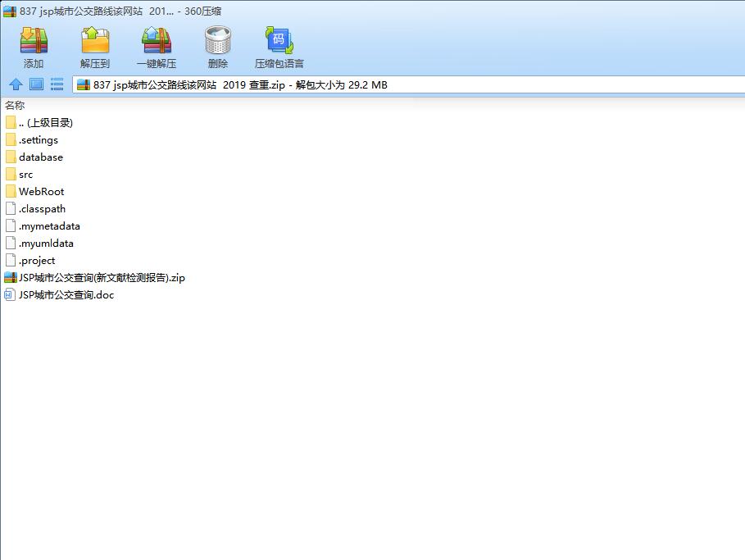
Task: Select the .myumldata file icon
Action: click(x=11, y=243)
